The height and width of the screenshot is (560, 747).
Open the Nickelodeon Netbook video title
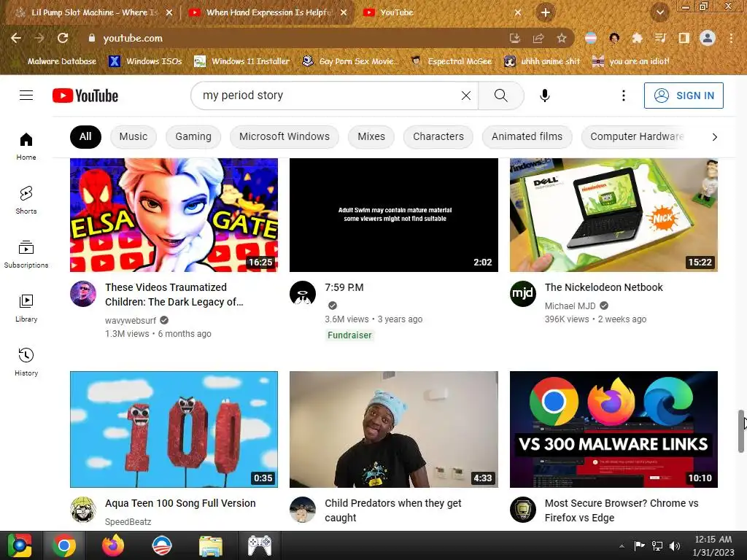[603, 287]
